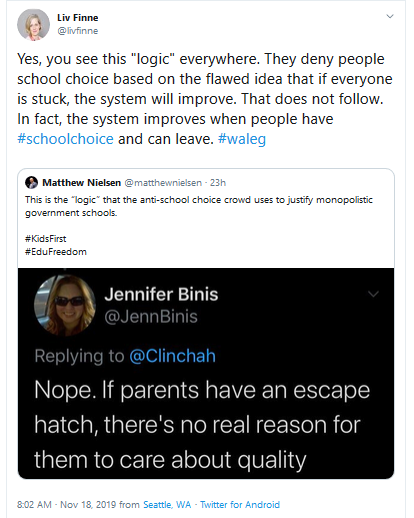This screenshot has height=518, width=414.
Task: Open the #schoolchoice hashtag
Action: [65, 139]
